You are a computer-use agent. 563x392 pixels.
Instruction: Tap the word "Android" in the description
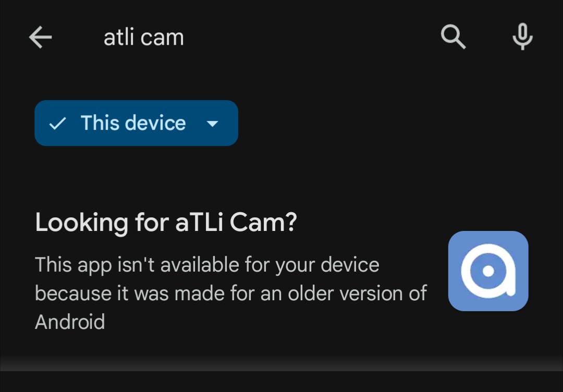(70, 321)
